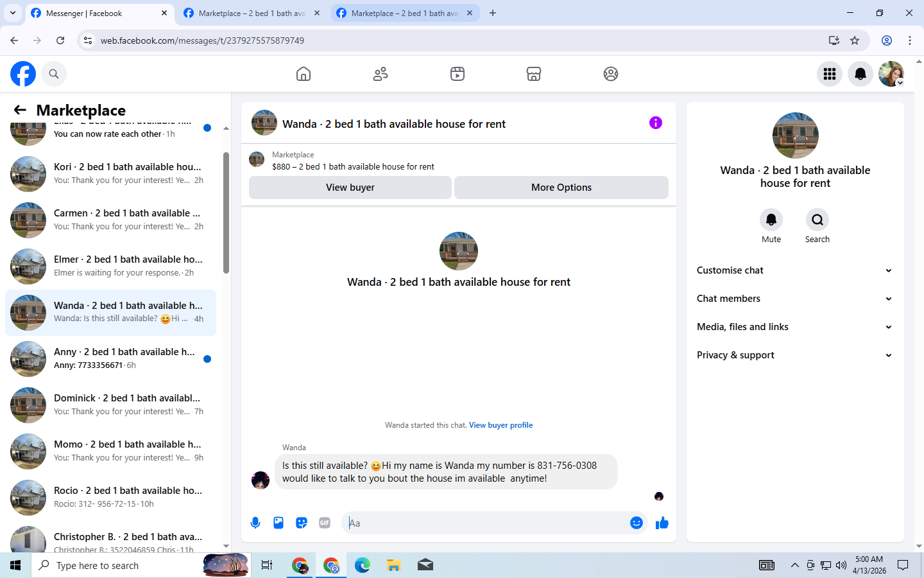The image size is (924, 578).
Task: Click the chat list vertical scrollbar
Action: click(226, 213)
